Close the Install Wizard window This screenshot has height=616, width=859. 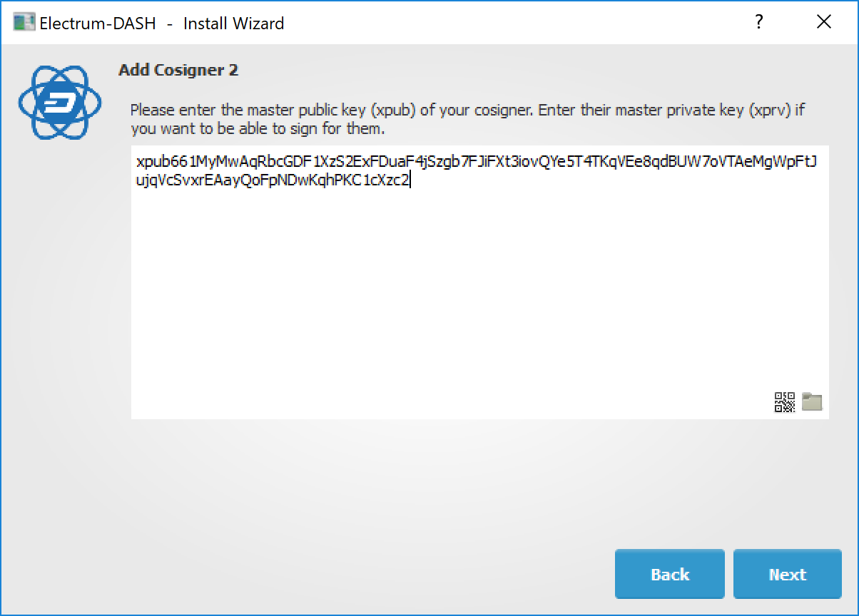point(823,23)
